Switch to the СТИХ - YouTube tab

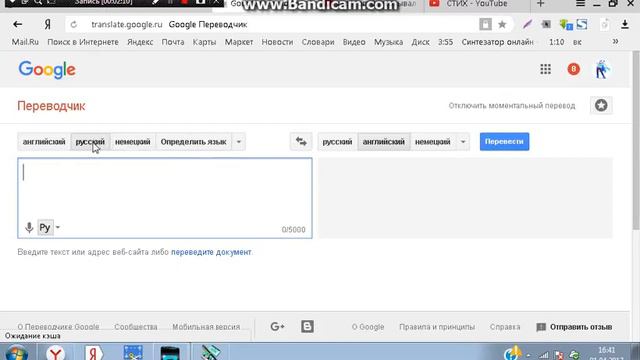click(477, 4)
